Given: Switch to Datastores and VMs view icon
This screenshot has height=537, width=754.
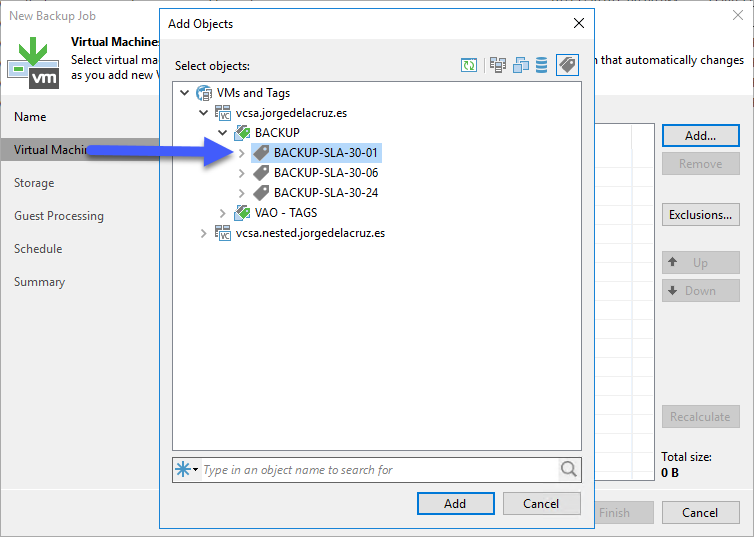Looking at the screenshot, I should [x=542, y=65].
